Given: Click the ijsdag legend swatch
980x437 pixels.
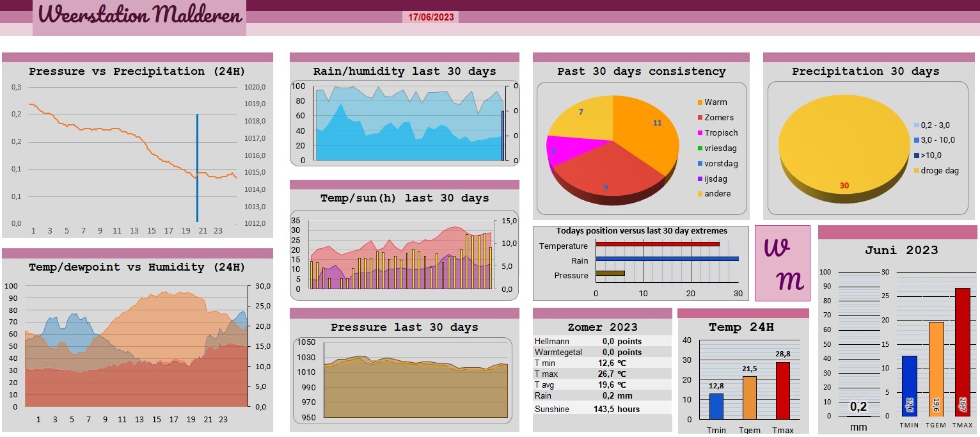Looking at the screenshot, I should (x=700, y=179).
